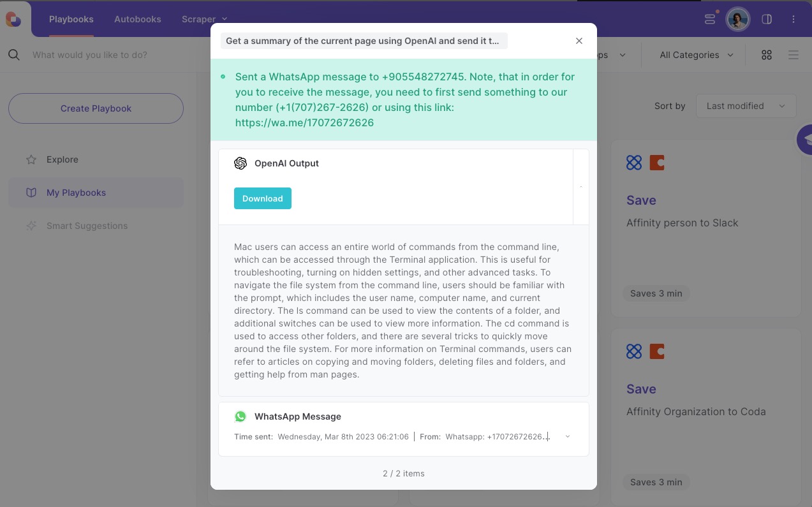Open the notifications icon with the orange dot
812x507 pixels.
(x=710, y=19)
